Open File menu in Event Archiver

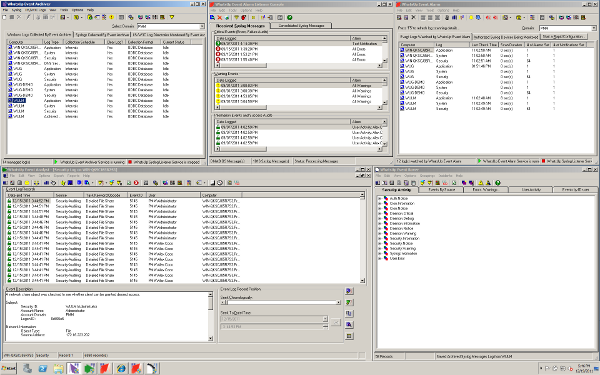[x=5, y=10]
